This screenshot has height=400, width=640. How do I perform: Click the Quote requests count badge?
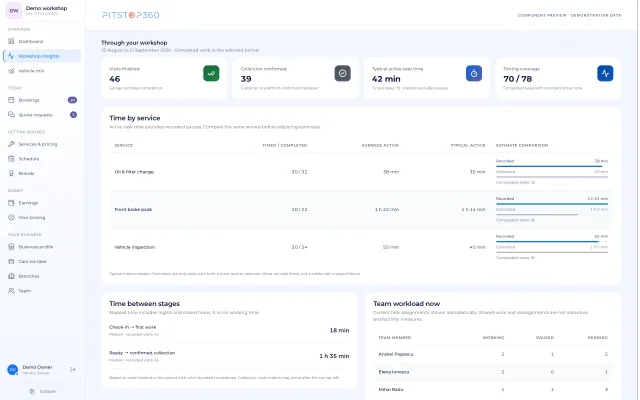73,115
